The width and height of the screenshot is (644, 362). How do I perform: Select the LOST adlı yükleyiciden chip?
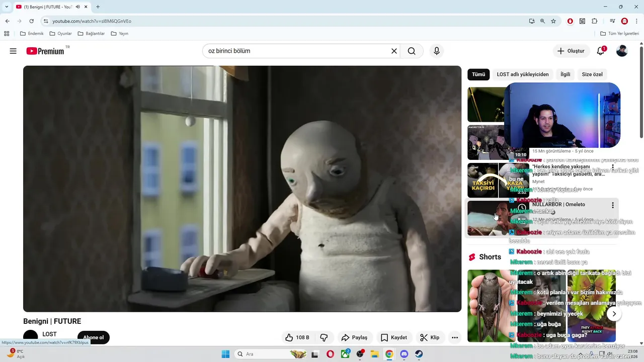coord(523,74)
